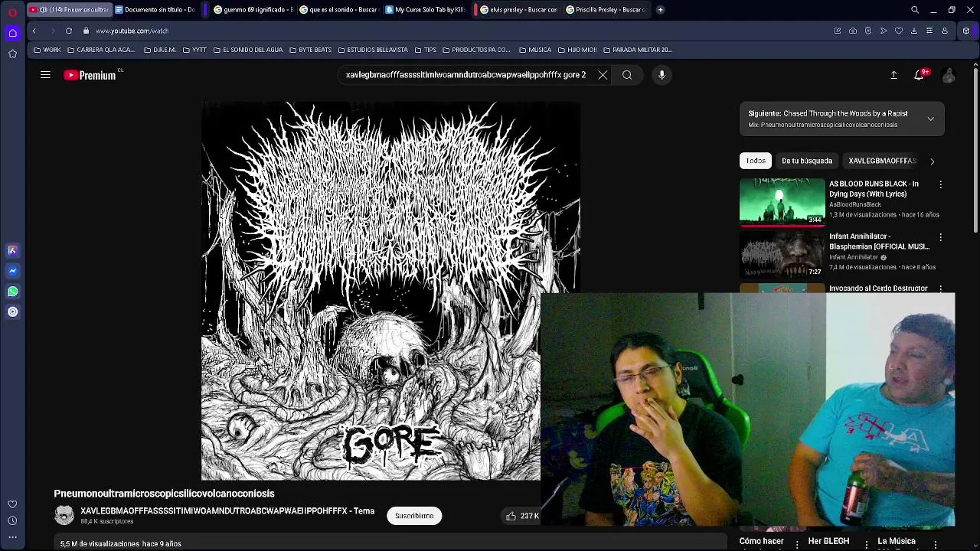The height and width of the screenshot is (551, 980).
Task: Open Opera ad blocker shield icon
Action: (x=868, y=31)
